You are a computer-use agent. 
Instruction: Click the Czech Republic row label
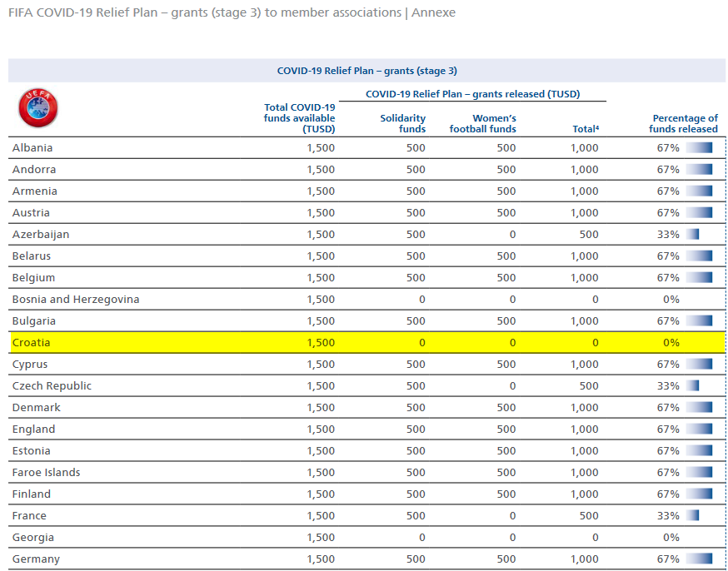[52, 386]
